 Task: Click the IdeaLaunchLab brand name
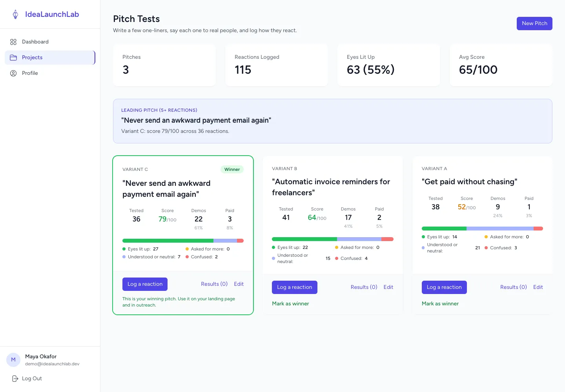pos(52,15)
